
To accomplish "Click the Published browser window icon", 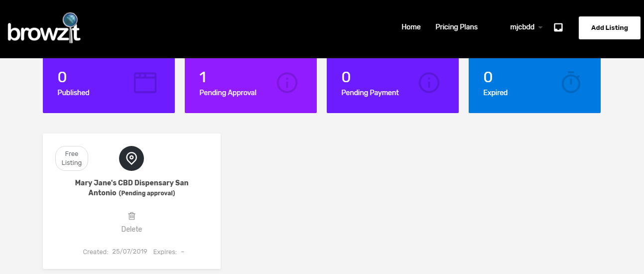I will (x=145, y=83).
